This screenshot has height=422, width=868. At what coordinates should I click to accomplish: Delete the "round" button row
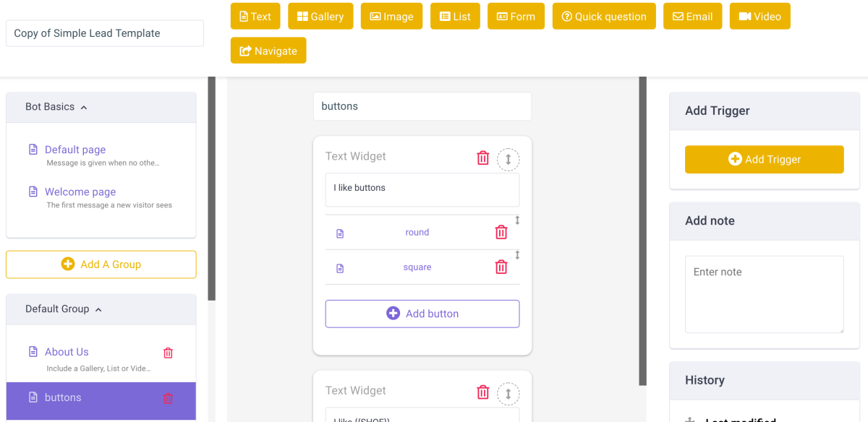[x=501, y=232]
